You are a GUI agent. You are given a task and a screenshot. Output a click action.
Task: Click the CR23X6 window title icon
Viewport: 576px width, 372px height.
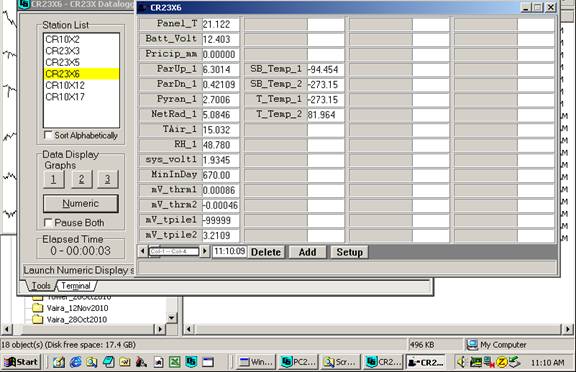(143, 8)
